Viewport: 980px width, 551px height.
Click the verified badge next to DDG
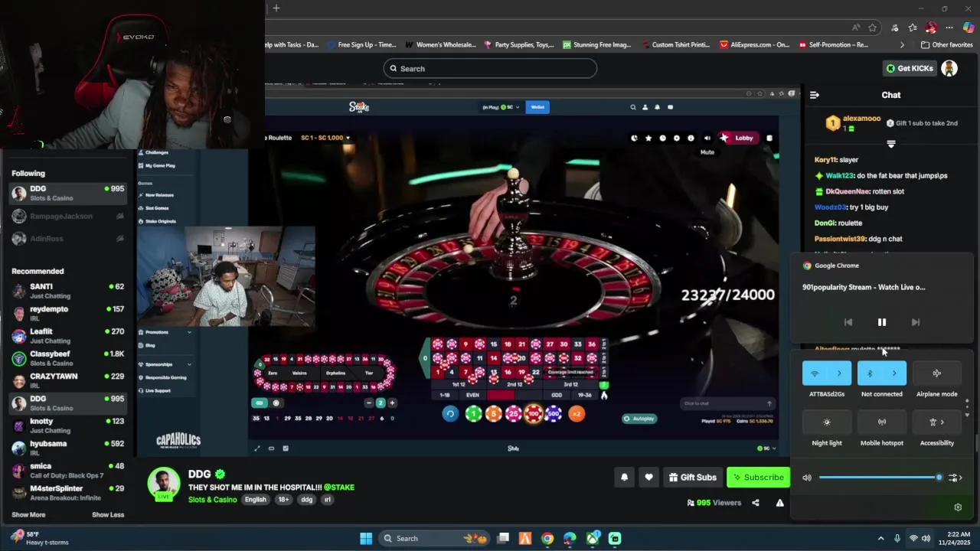pyautogui.click(x=220, y=474)
